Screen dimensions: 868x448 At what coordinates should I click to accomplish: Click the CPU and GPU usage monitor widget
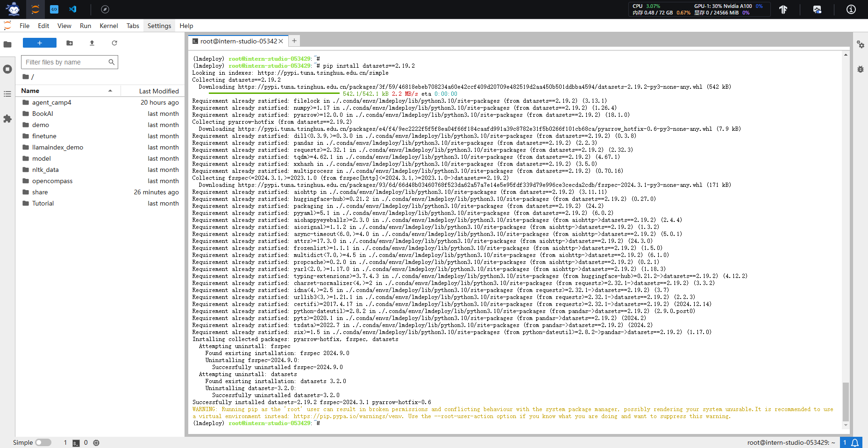tap(699, 9)
